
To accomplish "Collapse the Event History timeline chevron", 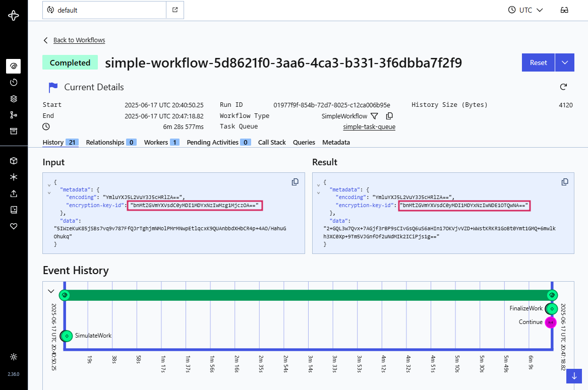I will [51, 291].
